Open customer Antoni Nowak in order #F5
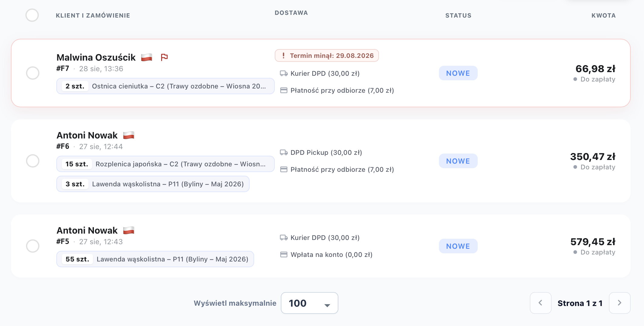The height and width of the screenshot is (326, 644). 87,230
